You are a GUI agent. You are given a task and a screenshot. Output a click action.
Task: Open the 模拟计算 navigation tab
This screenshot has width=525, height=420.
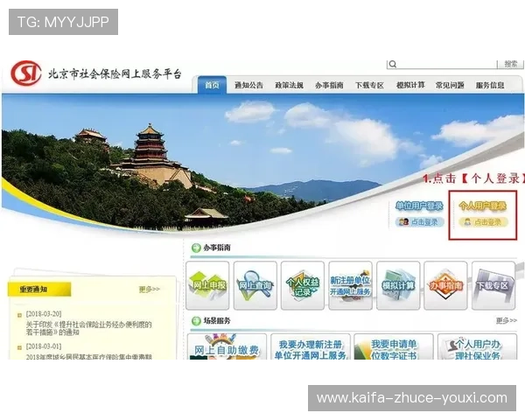tap(410, 85)
